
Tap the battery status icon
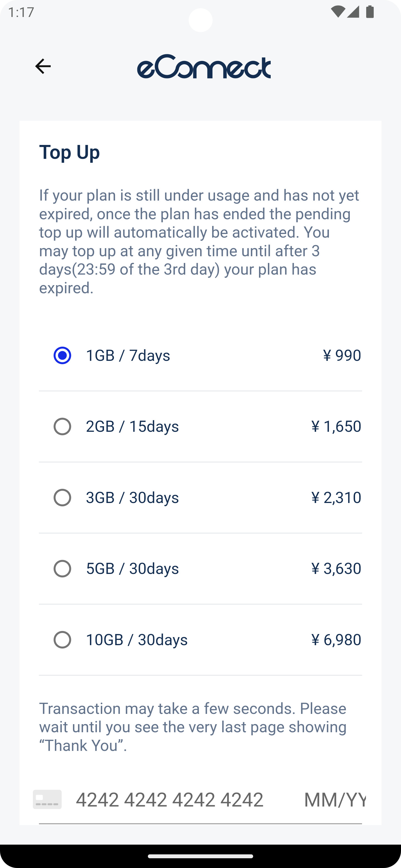pos(370,13)
